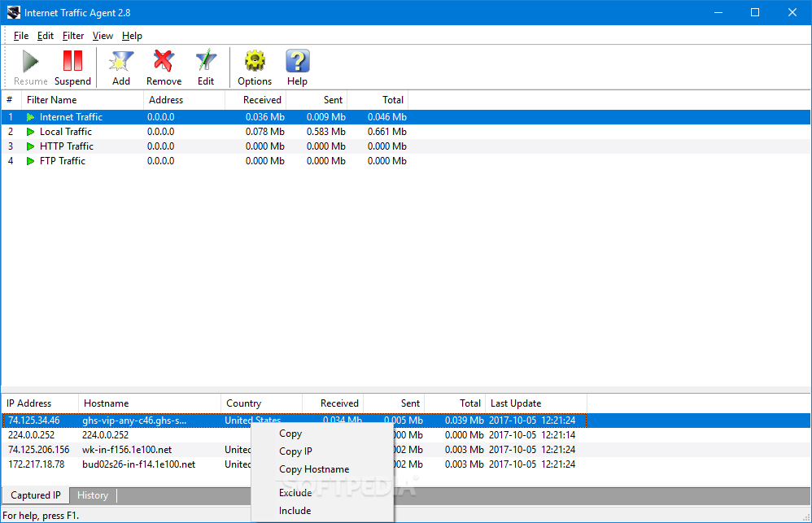The width and height of the screenshot is (812, 523).
Task: Open the Filter menu
Action: 73,36
